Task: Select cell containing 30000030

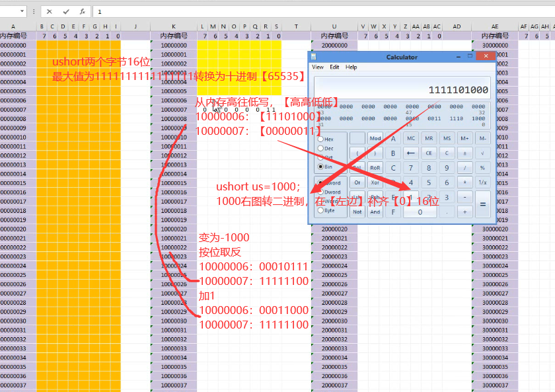Action: (495, 321)
